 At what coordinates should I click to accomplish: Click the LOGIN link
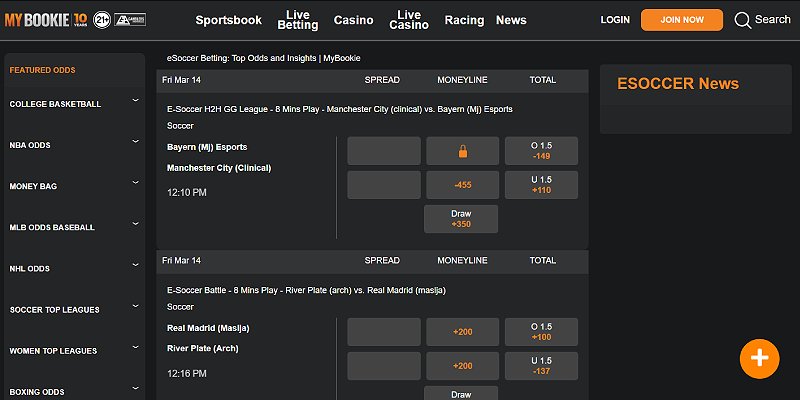[x=615, y=20]
